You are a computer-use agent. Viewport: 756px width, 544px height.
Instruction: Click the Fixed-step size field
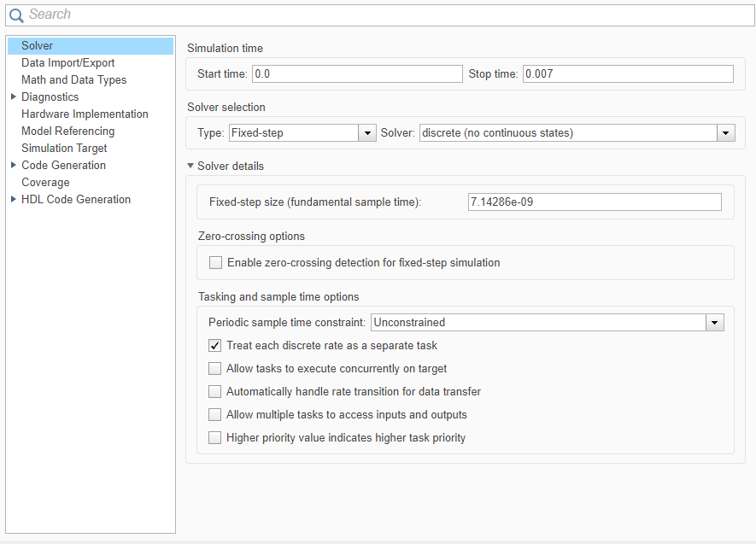[x=595, y=202]
